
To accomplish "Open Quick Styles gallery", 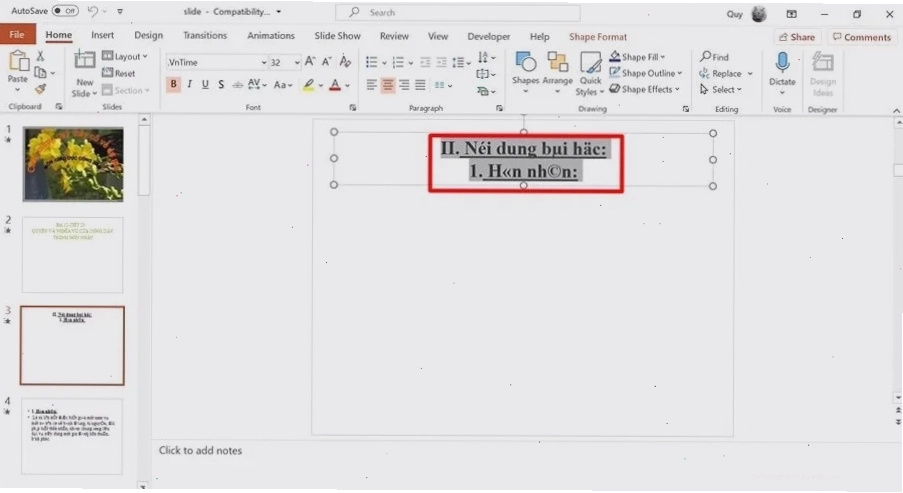I will point(590,74).
